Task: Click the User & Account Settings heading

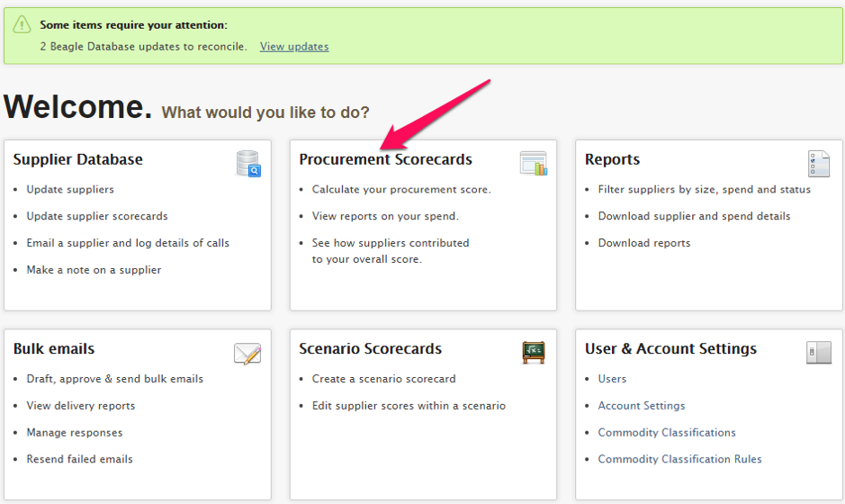Action: click(x=670, y=348)
